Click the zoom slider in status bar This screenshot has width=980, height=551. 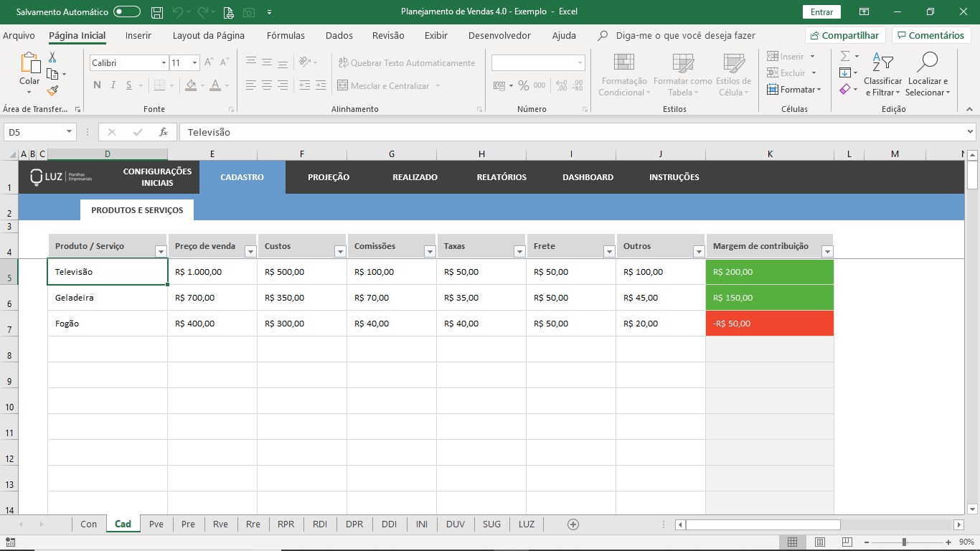coord(904,542)
